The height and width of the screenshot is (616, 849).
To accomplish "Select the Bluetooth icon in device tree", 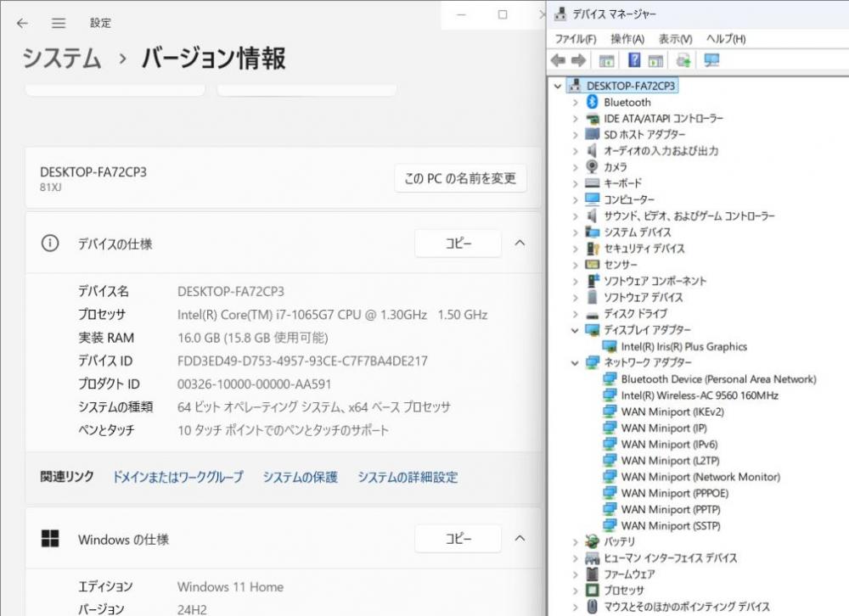I will [x=593, y=102].
